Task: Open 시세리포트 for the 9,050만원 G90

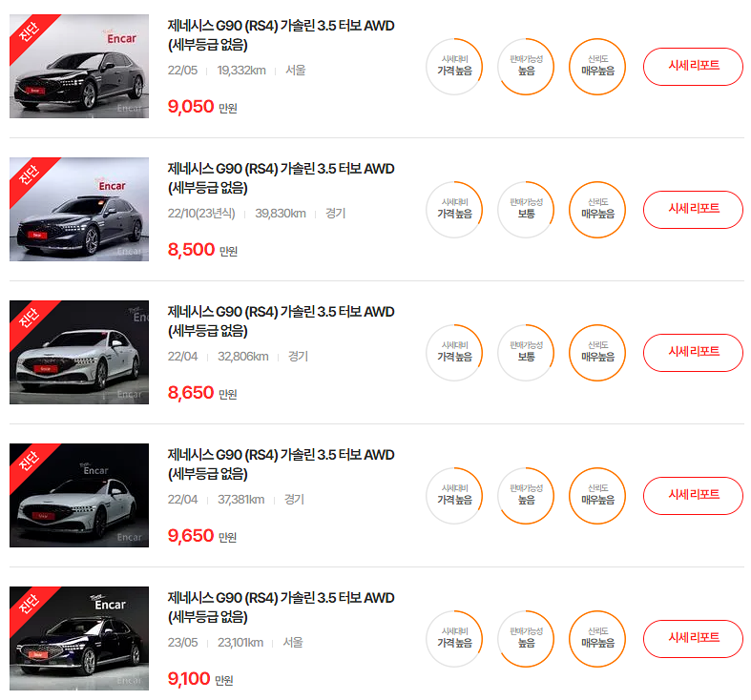Action: pos(693,67)
